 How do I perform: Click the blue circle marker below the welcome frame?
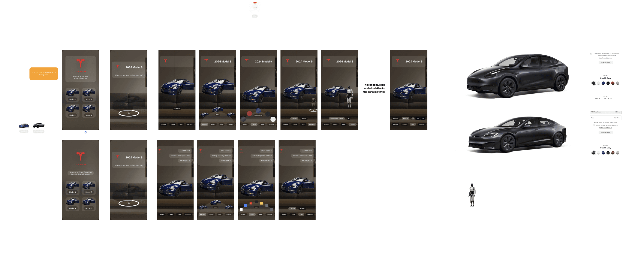tap(85, 132)
